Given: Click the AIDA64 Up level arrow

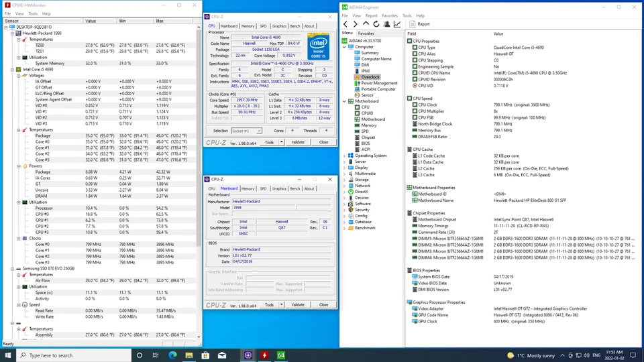Looking at the screenshot, I should (x=366, y=24).
